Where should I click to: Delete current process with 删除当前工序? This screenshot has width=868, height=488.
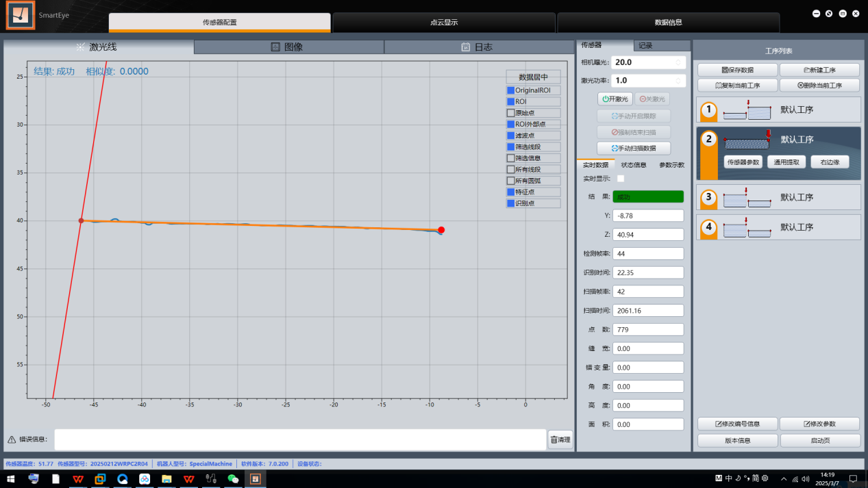[x=819, y=86]
